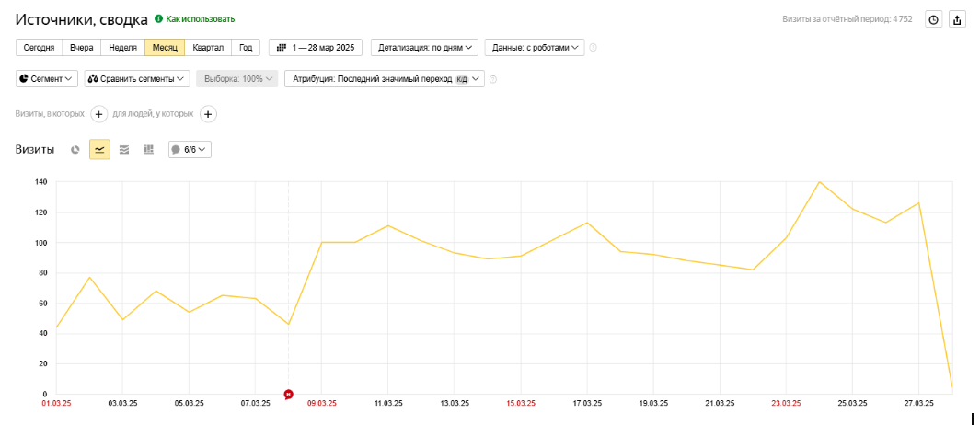Click the help icon next to robots data
This screenshot has height=425, width=980.
pyautogui.click(x=594, y=48)
